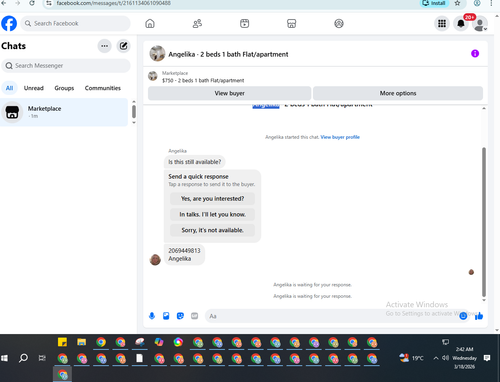Click the More options button

[398, 93]
